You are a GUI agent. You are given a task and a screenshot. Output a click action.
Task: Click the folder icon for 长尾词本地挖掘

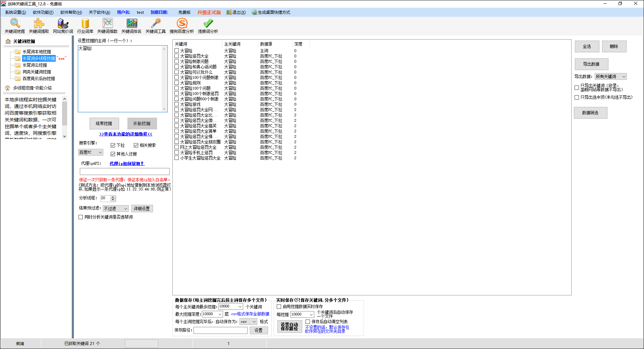point(18,52)
